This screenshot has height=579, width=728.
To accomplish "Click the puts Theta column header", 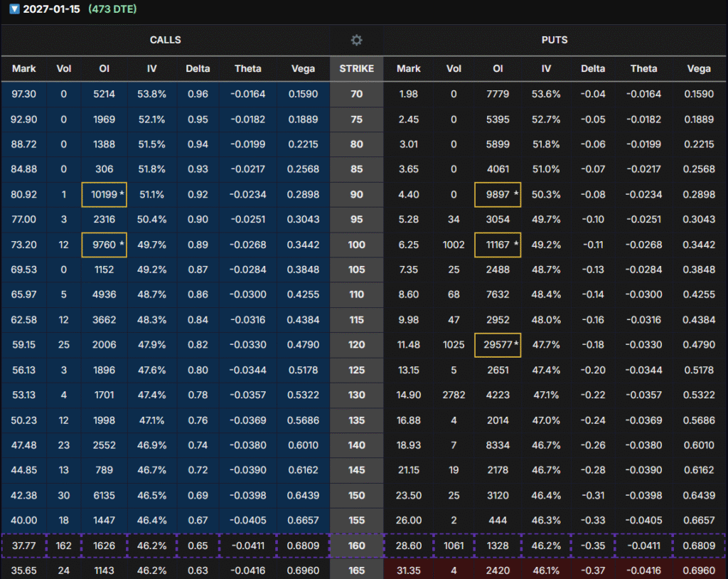I will (643, 69).
